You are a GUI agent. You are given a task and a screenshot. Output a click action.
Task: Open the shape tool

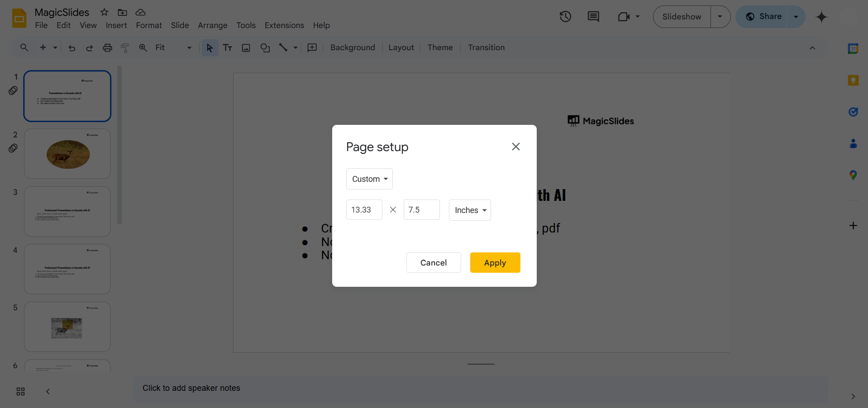click(x=265, y=47)
